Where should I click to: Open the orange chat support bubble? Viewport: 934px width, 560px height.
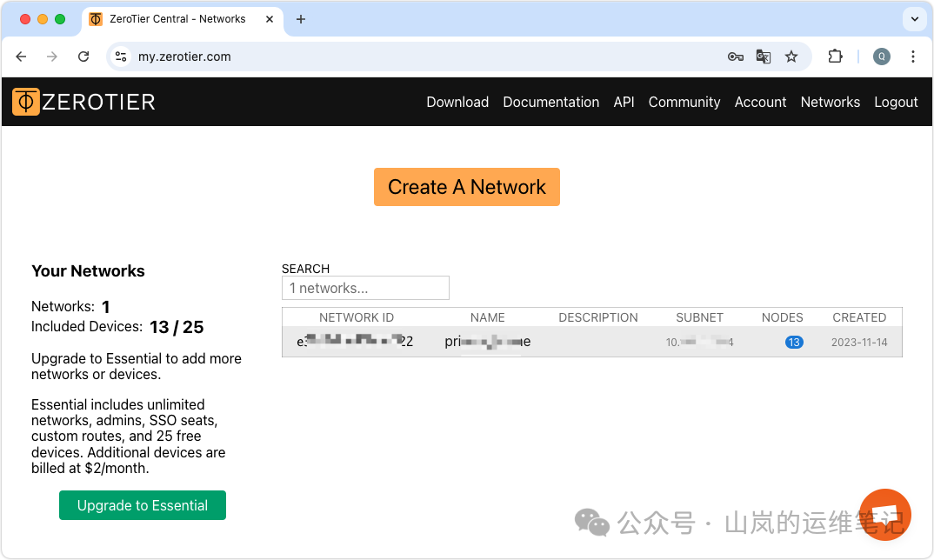tap(885, 515)
